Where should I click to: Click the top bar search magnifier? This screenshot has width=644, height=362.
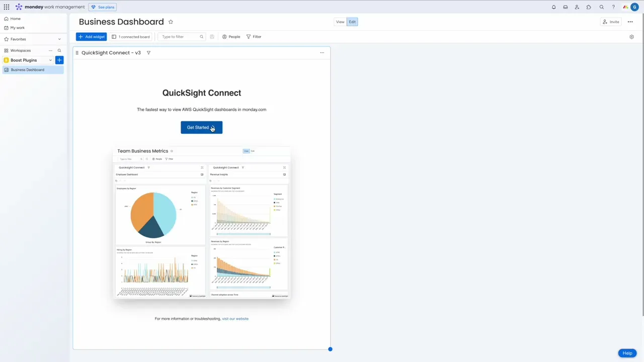601,7
